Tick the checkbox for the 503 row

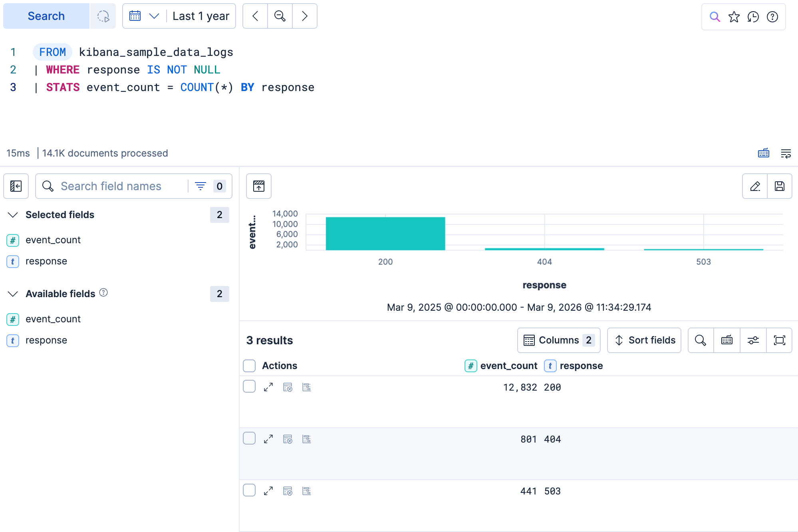click(x=249, y=490)
